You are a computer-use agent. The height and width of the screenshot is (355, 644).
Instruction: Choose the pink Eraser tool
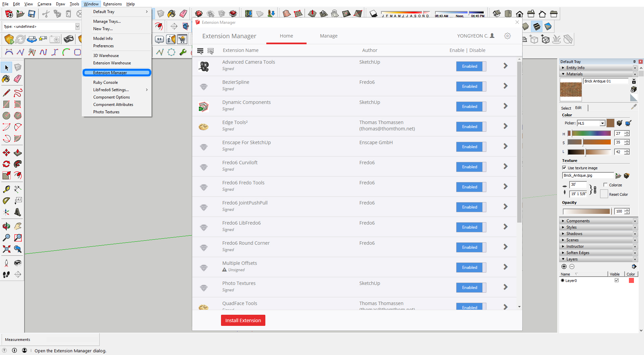tap(18, 79)
